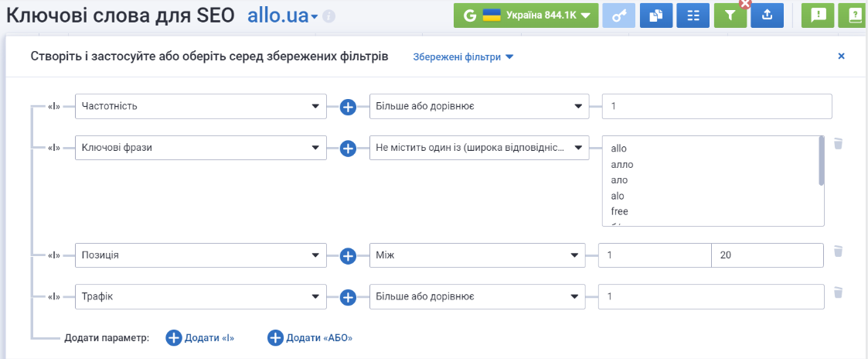Delete the Трафік filter row
Screen dimensions: 868x359
tap(838, 292)
